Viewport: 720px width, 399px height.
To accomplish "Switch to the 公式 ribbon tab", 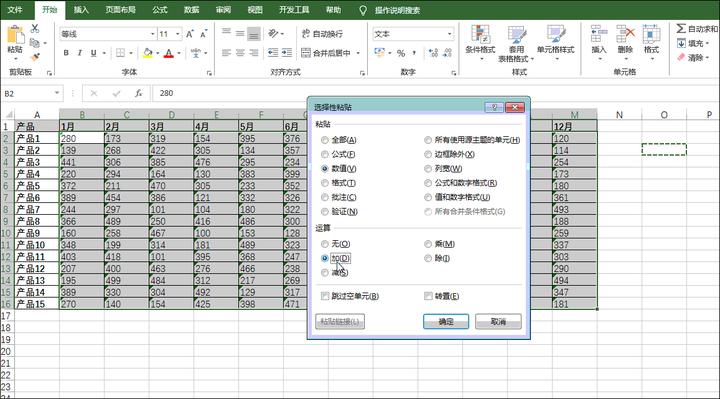I will [x=160, y=10].
